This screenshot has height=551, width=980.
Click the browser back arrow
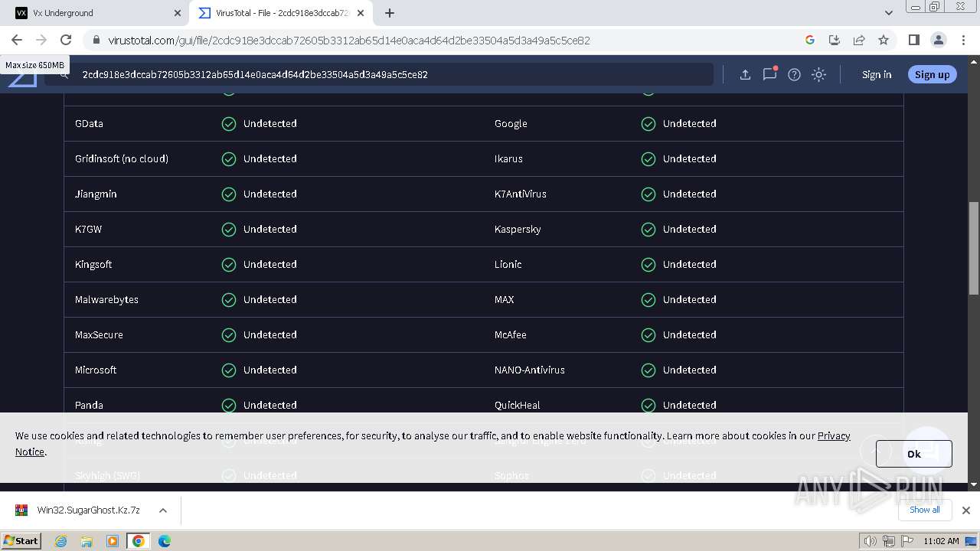click(17, 40)
